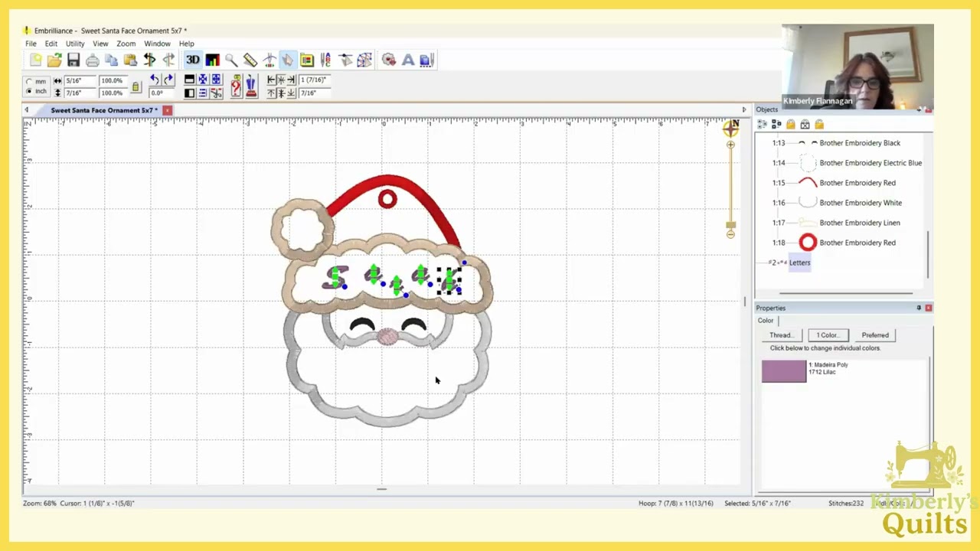
Task: Click the first closed-lock icon in Objects panel
Action: coord(791,124)
